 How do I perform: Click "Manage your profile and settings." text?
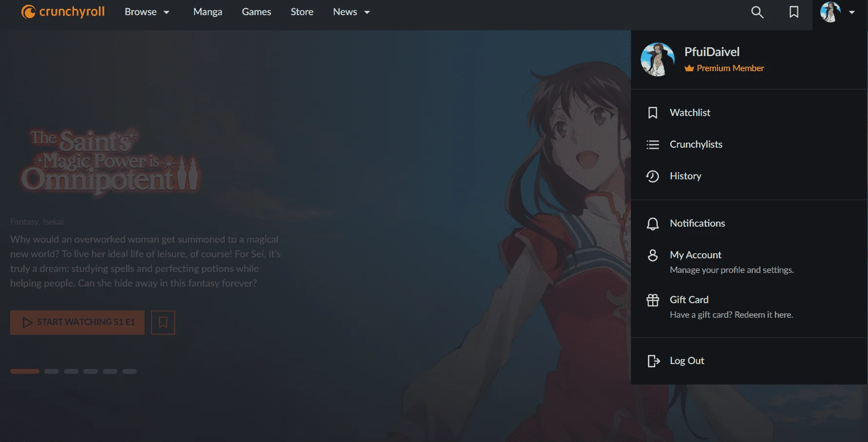click(732, 270)
